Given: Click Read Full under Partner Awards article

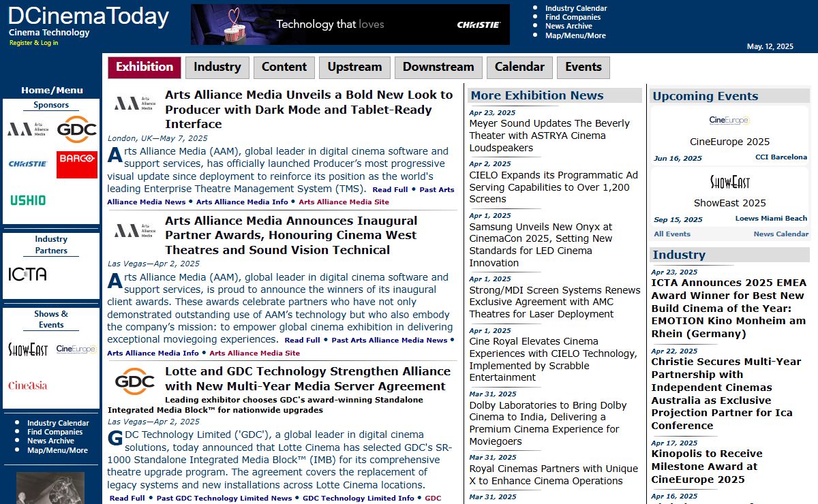Looking at the screenshot, I should click(302, 340).
